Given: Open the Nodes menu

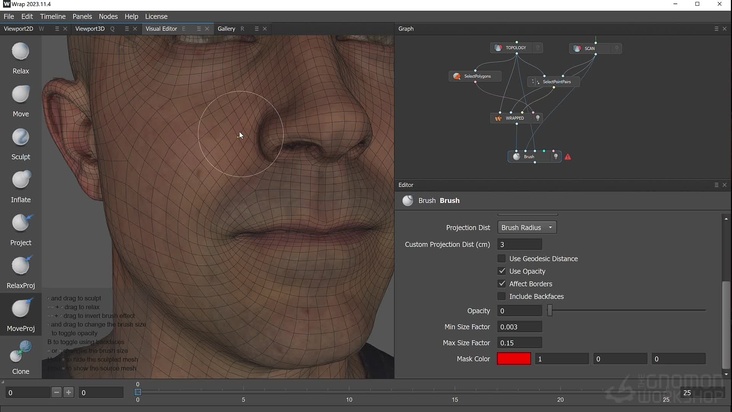Looking at the screenshot, I should 108,17.
